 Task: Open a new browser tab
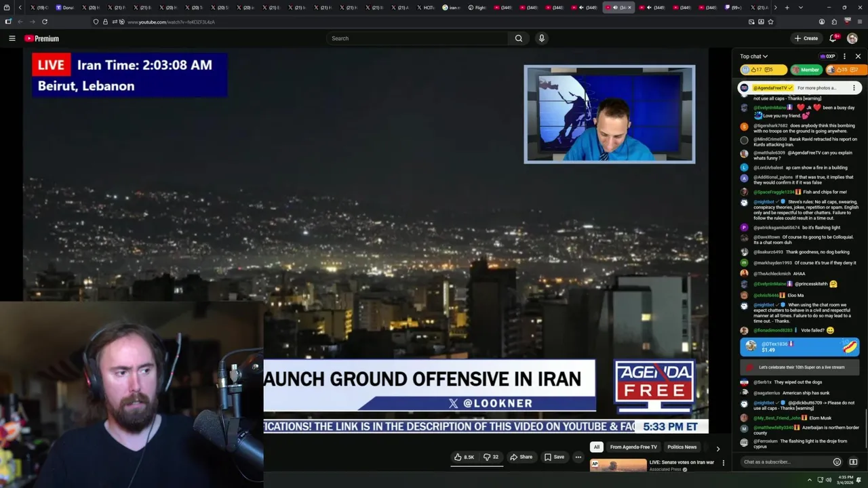(x=787, y=7)
